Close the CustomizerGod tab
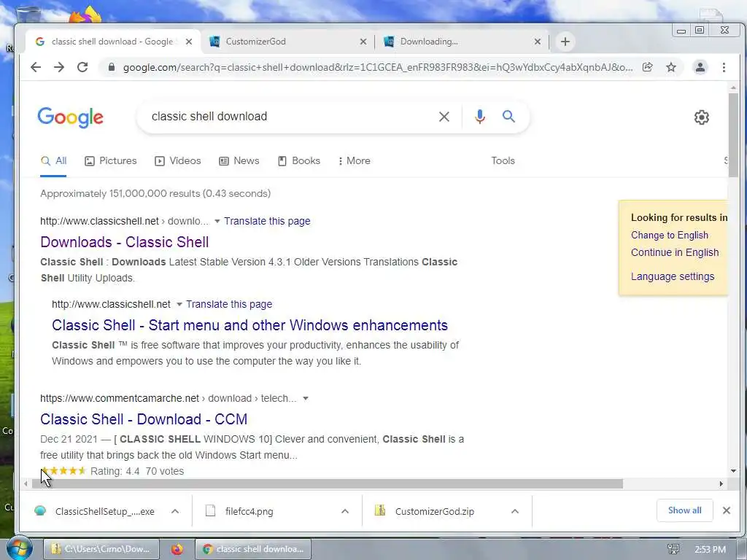Screen dimensions: 747x560 (x=363, y=42)
